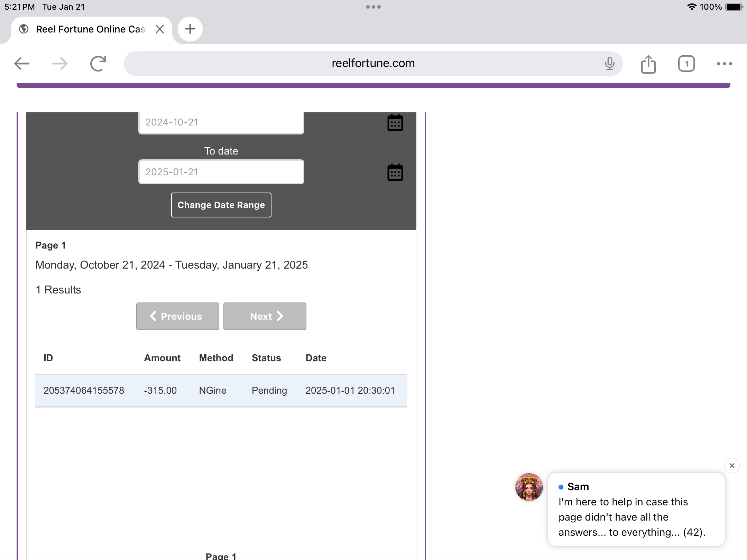This screenshot has width=747, height=560.
Task: Click the browser forward arrow
Action: coord(60,64)
